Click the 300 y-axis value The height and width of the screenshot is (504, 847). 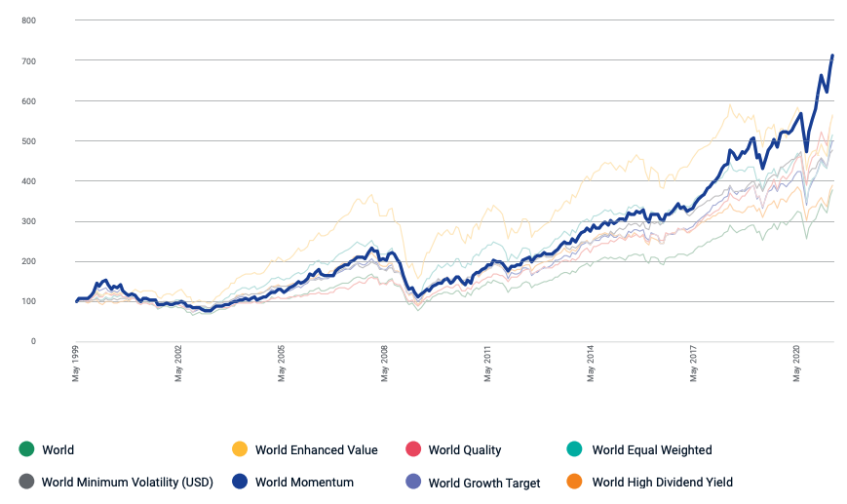tap(28, 221)
